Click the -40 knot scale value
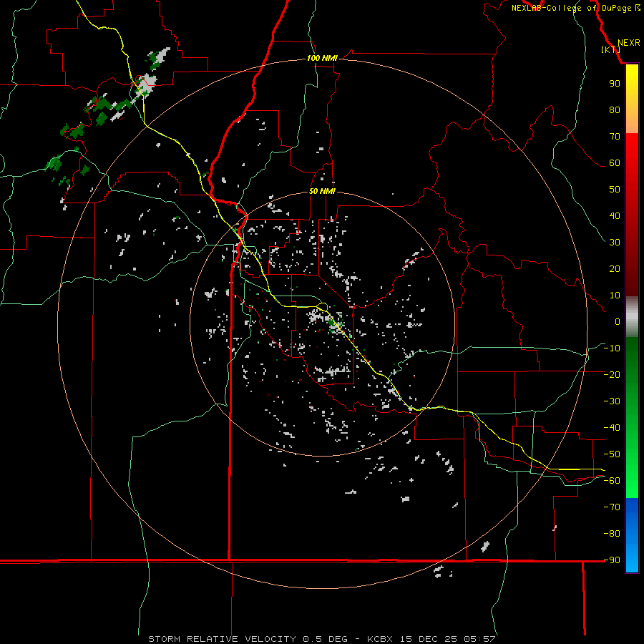Screen dimensions: 644x644 coord(612,428)
